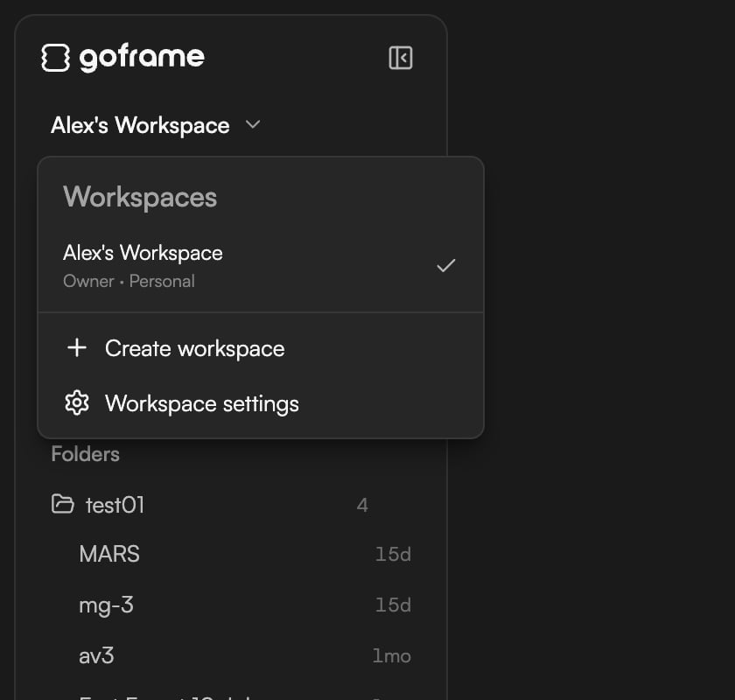The height and width of the screenshot is (700, 735).
Task: Click the 15d timestamp beside mg-3
Action: coord(393,605)
